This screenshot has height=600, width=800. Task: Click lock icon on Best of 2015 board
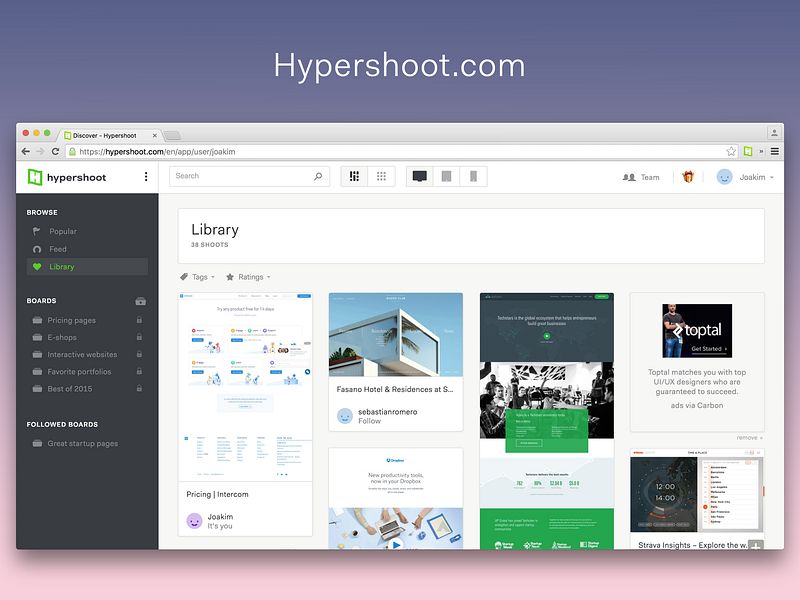[139, 388]
